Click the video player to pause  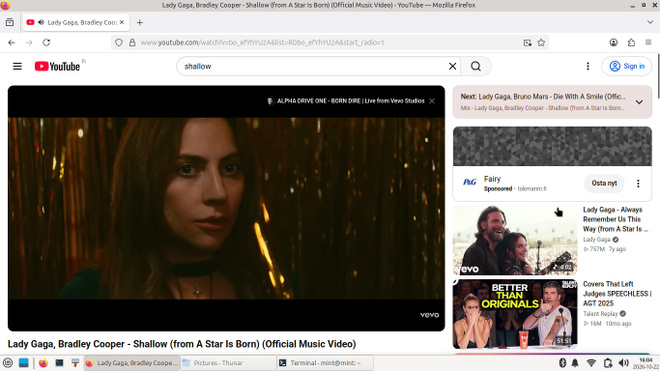[226, 208]
